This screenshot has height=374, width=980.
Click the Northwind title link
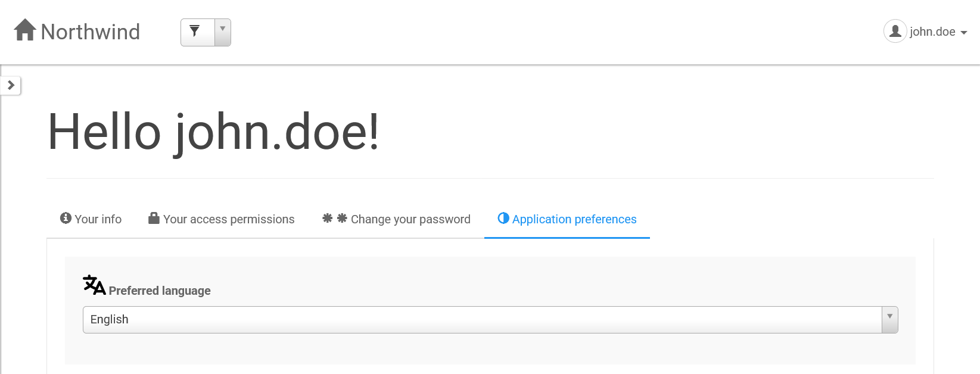[91, 32]
